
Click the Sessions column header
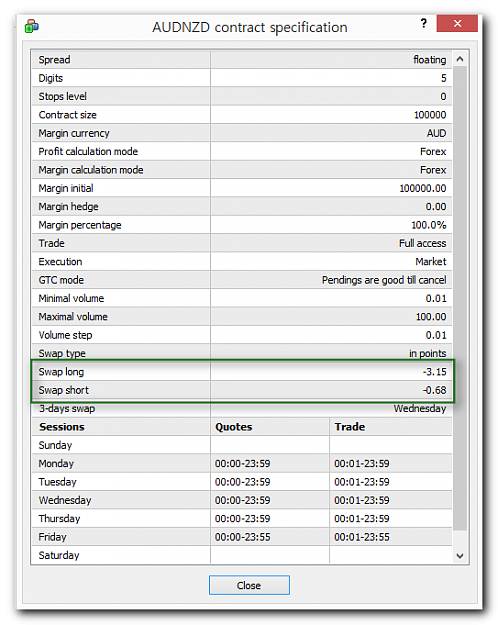(x=62, y=426)
